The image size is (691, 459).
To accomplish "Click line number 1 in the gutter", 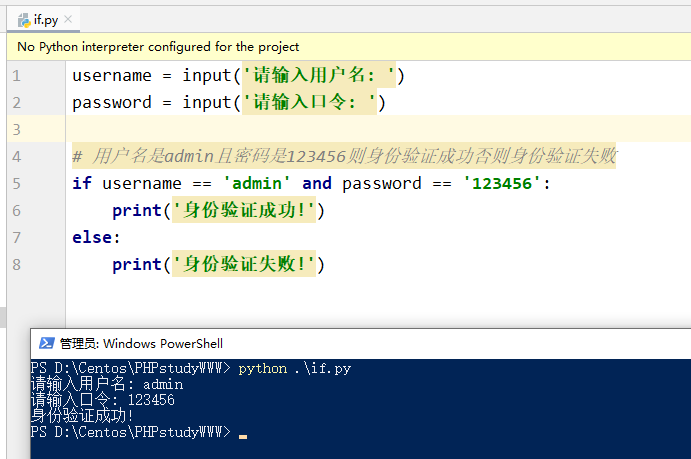I will [x=16, y=76].
